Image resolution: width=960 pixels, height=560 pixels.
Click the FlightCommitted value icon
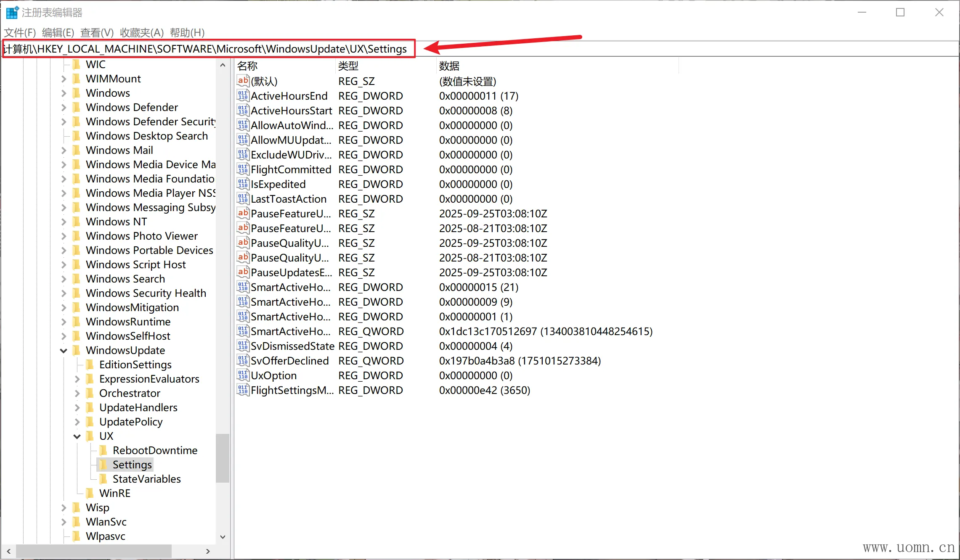tap(243, 169)
